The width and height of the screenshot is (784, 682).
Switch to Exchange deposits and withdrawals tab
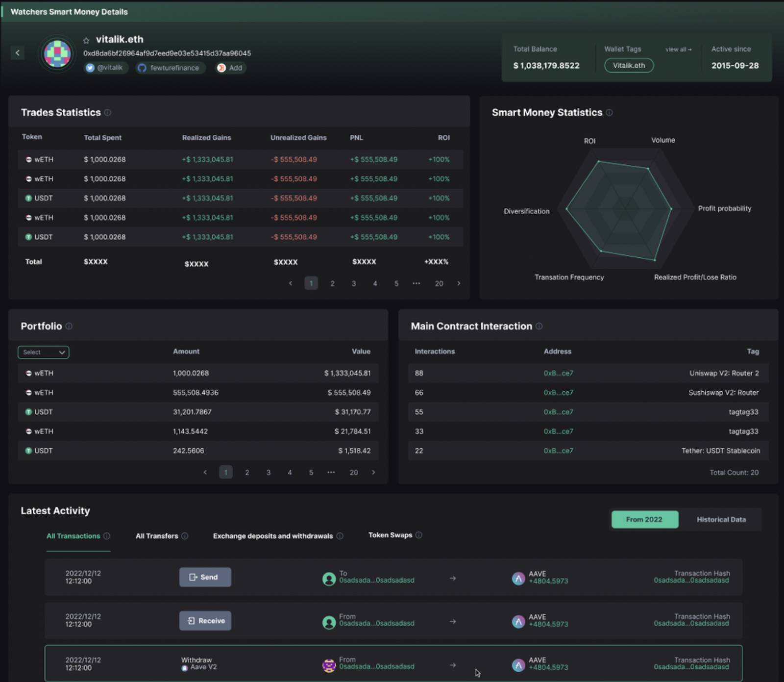coord(273,536)
